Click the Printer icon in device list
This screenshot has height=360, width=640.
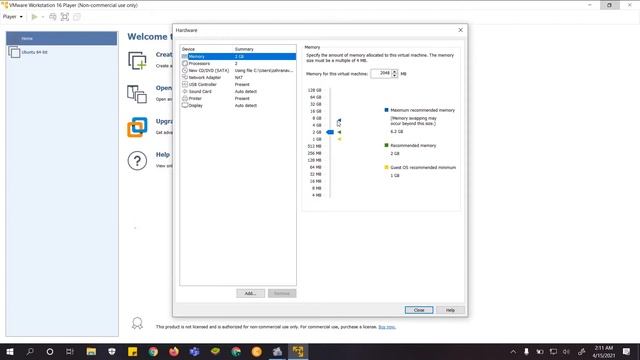[185, 98]
